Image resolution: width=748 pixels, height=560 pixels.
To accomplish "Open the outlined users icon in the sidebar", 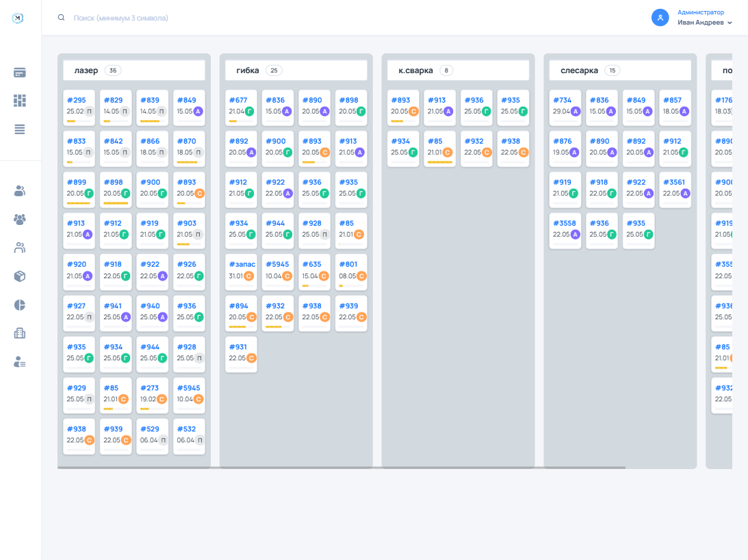I will click(20, 248).
